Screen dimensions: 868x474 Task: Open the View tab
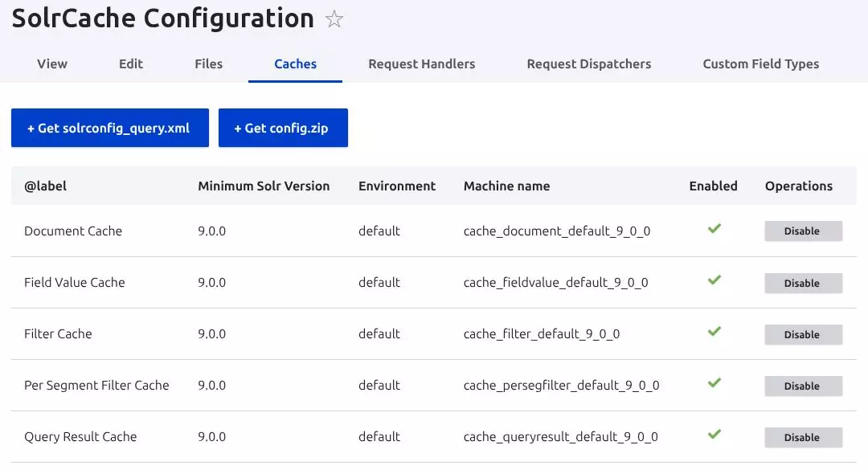point(52,64)
